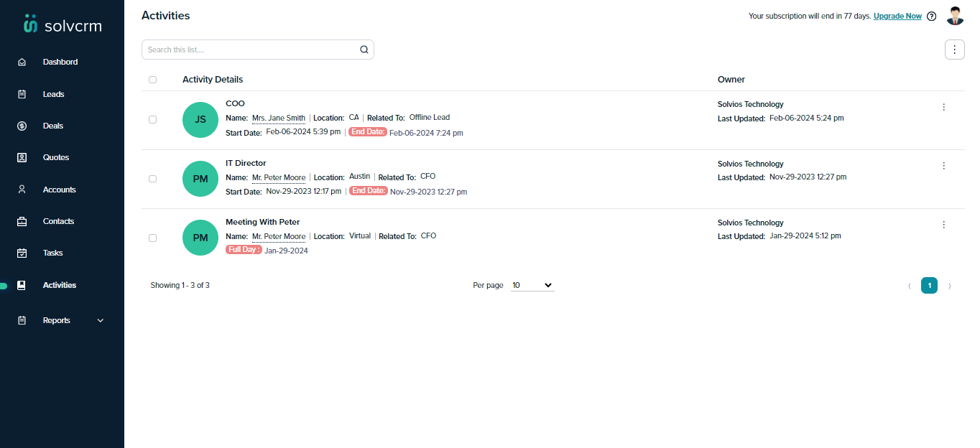980x448 pixels.
Task: Click the Accounts person icon
Action: [22, 190]
